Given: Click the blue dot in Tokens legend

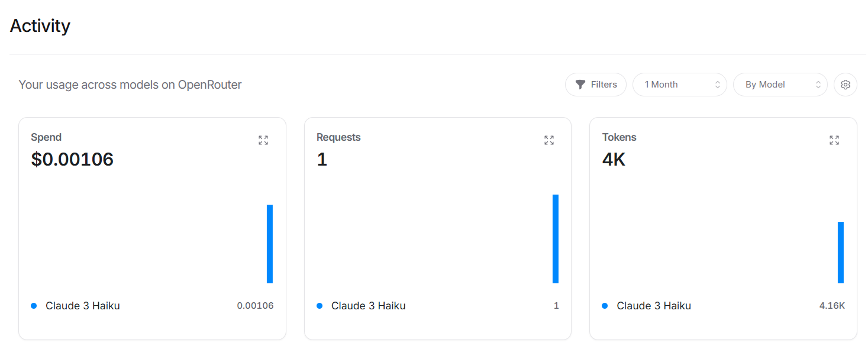Looking at the screenshot, I should click(605, 306).
